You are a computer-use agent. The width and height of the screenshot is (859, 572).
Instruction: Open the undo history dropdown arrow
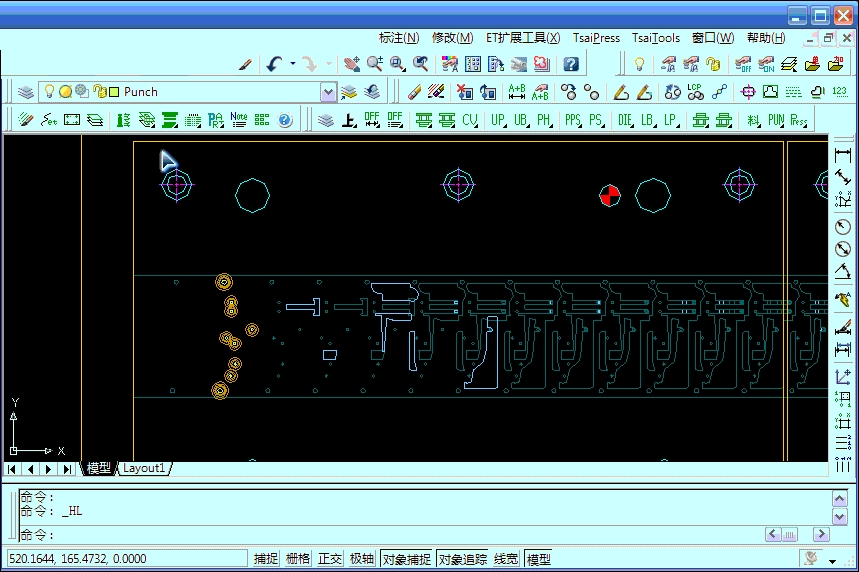293,64
